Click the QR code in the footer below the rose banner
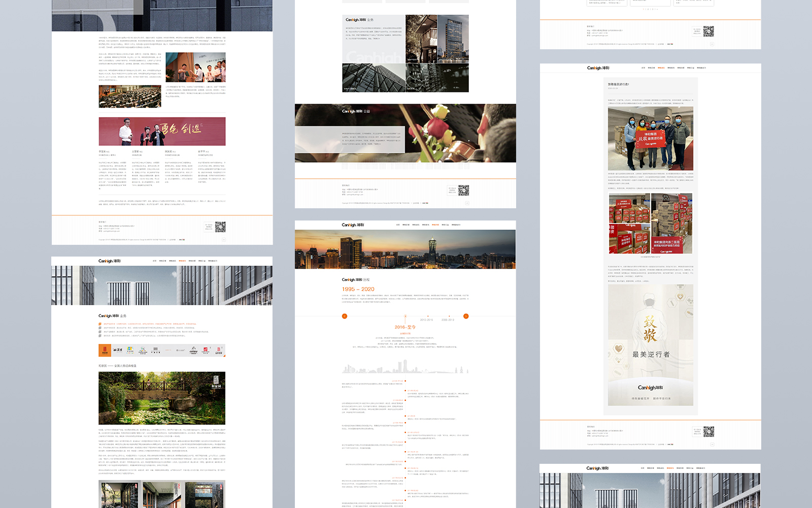This screenshot has height=508, width=812. coord(463,190)
